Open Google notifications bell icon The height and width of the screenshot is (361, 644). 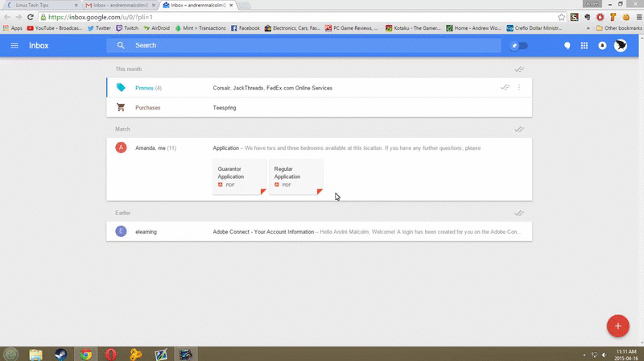(x=602, y=46)
